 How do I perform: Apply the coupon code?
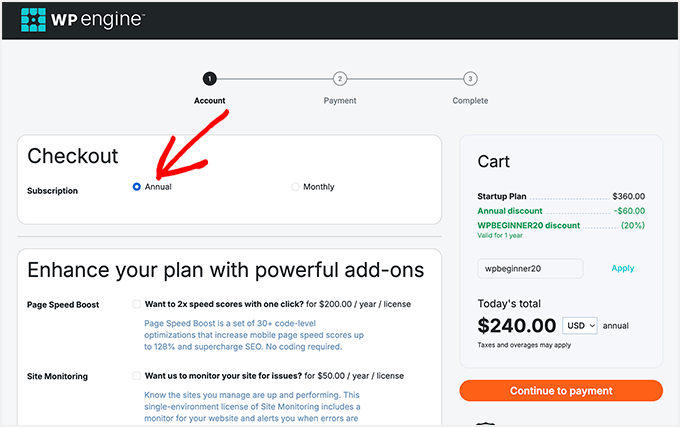tap(623, 269)
